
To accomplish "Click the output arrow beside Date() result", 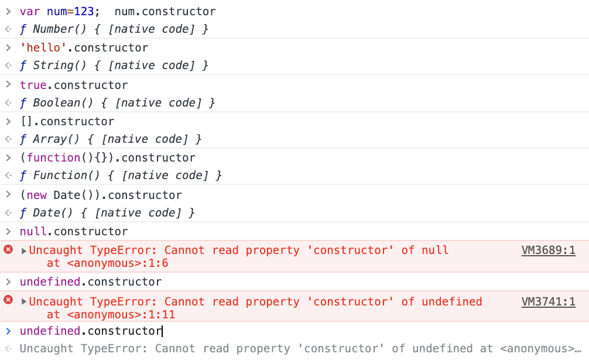I will click(x=8, y=213).
